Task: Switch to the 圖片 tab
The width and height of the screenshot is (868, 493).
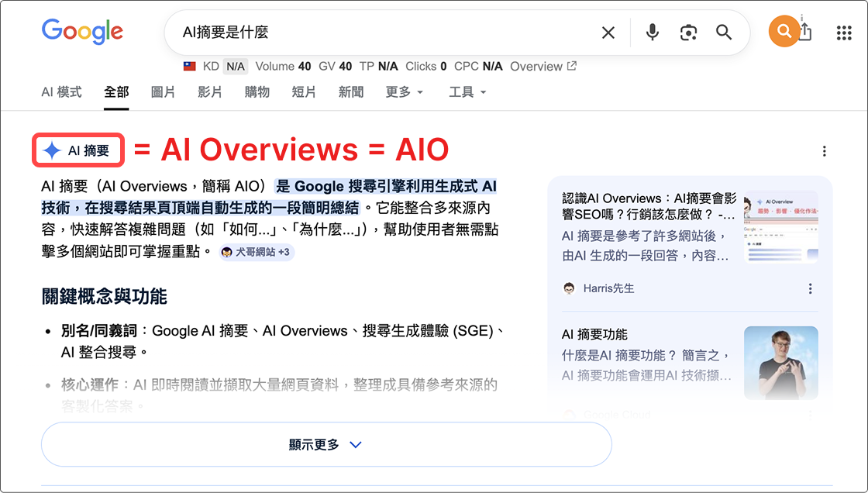Action: point(163,92)
